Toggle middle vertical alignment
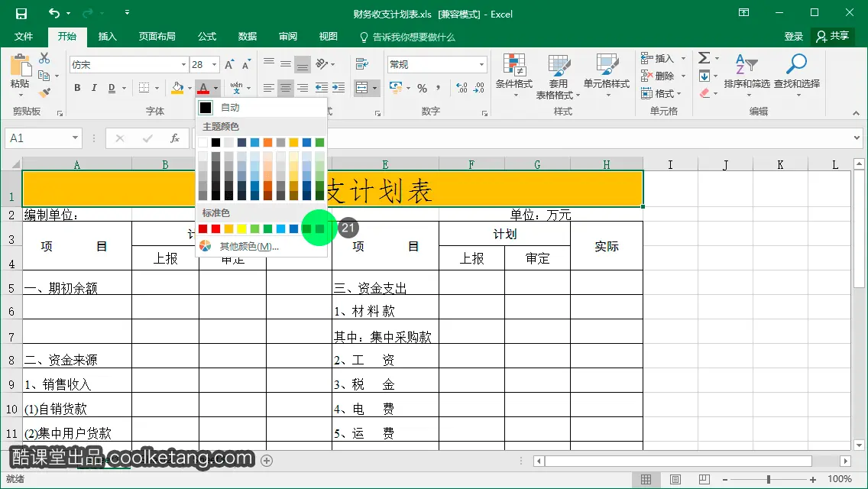868x489 pixels. point(286,63)
